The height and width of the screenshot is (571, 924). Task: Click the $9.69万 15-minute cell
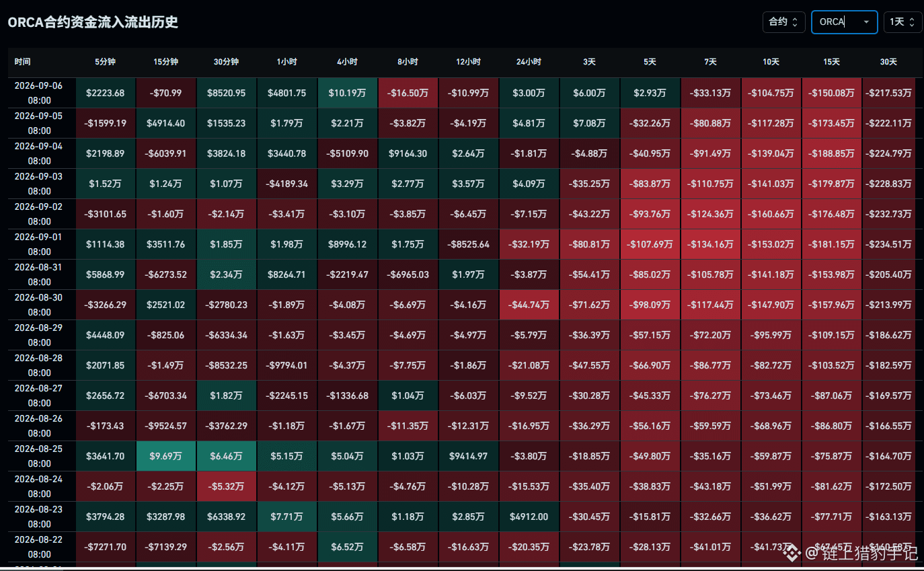(166, 457)
